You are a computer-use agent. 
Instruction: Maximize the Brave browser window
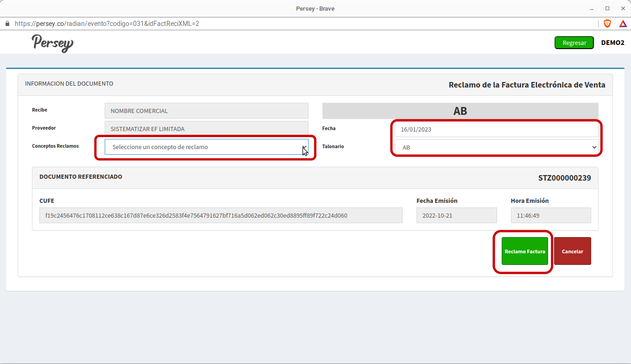pyautogui.click(x=607, y=8)
